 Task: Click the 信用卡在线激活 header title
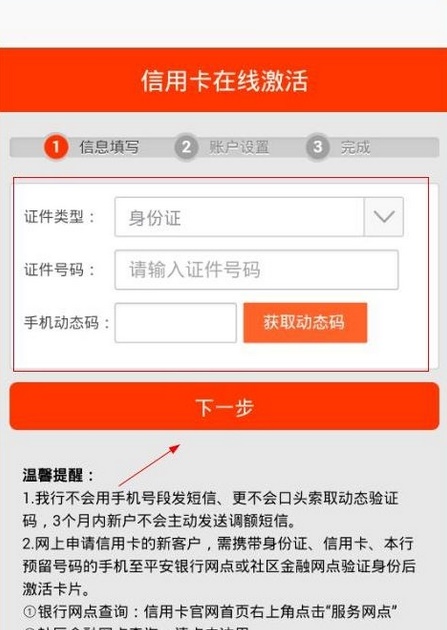point(224,80)
